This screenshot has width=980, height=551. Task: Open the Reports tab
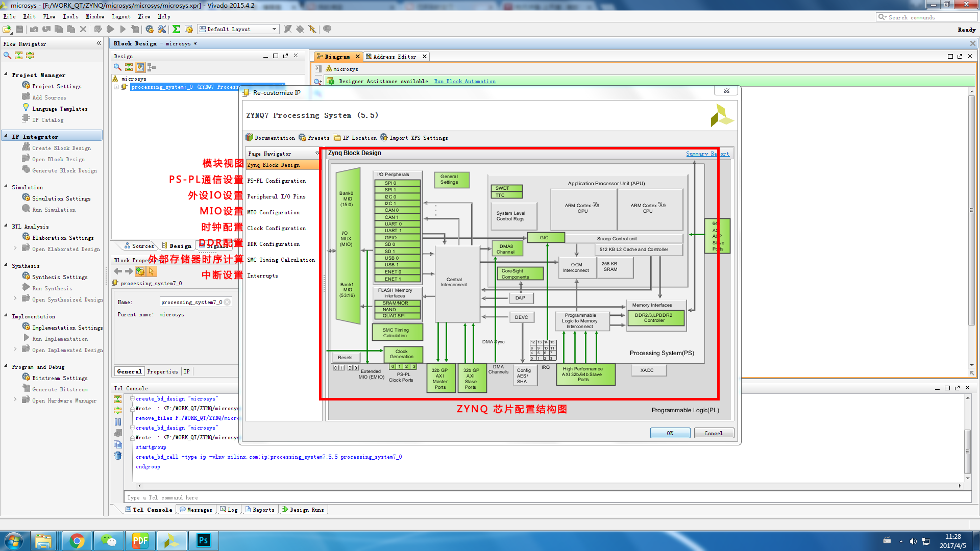tap(260, 510)
